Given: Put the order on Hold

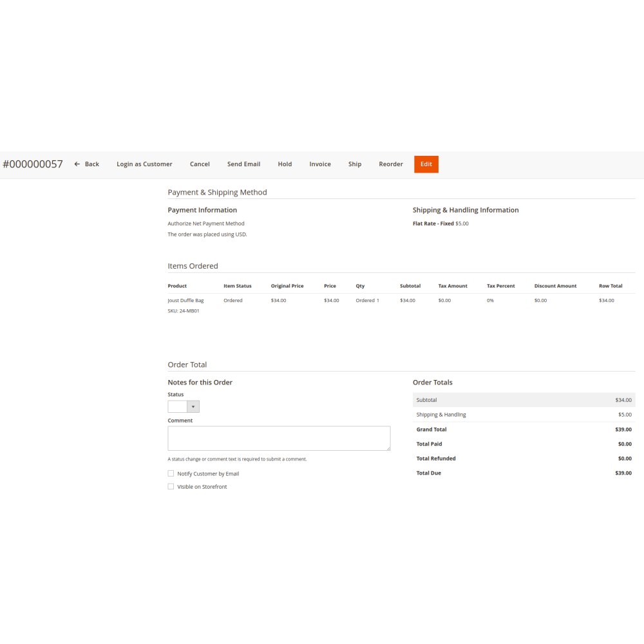Looking at the screenshot, I should (285, 164).
